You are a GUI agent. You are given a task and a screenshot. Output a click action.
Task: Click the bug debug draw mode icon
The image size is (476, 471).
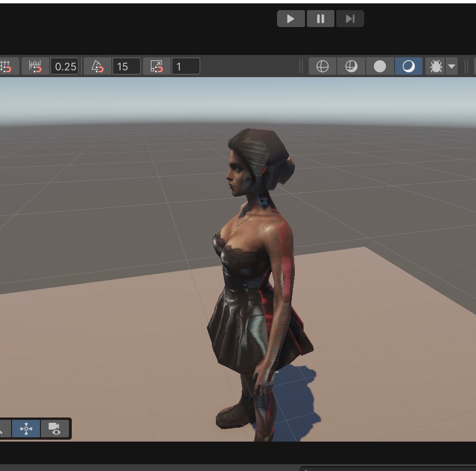(436, 66)
